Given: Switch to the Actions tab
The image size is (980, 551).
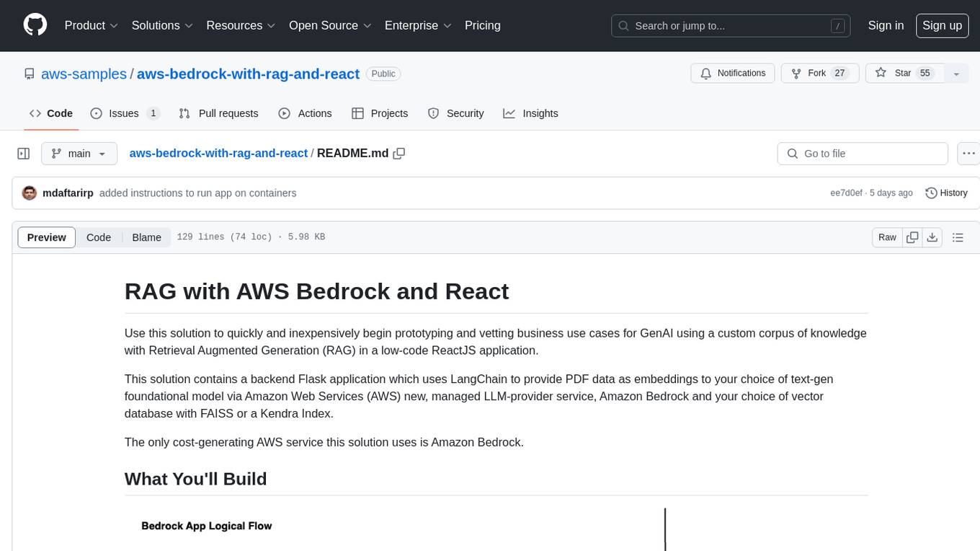Looking at the screenshot, I should coord(305,113).
